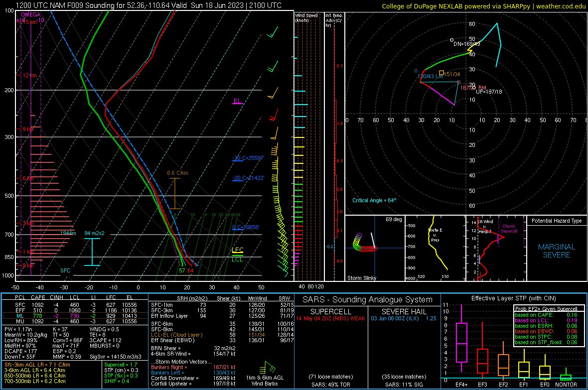The image size is (588, 390).
Task: Click the '03 Jun 06 00Z (ILX)' hail match
Action: click(395, 318)
